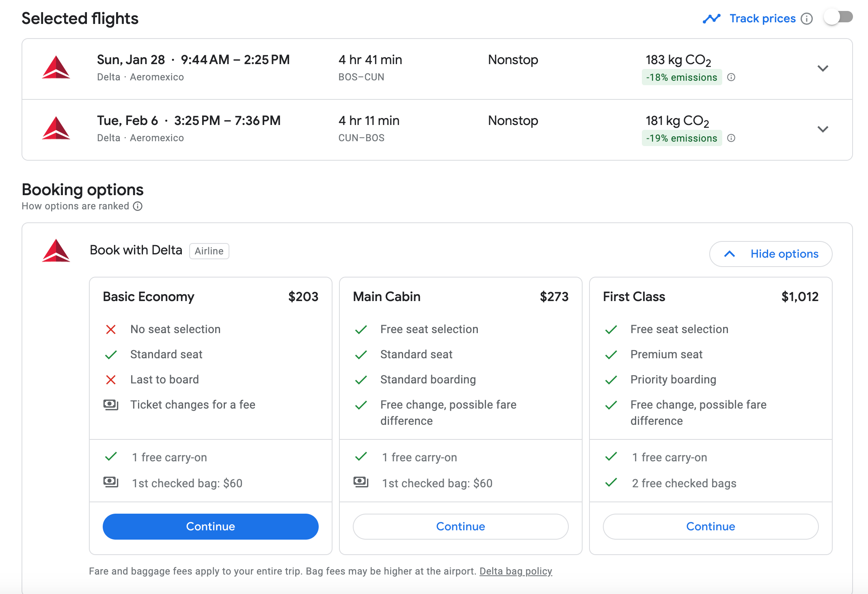Click Delta logo on Jan 28 flight

[x=56, y=67]
